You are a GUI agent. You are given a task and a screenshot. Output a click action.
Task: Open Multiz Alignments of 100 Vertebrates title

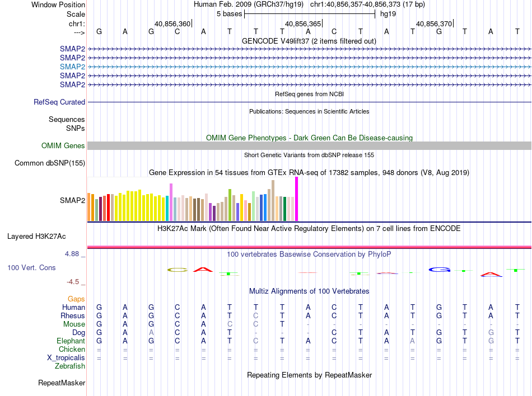click(x=309, y=291)
